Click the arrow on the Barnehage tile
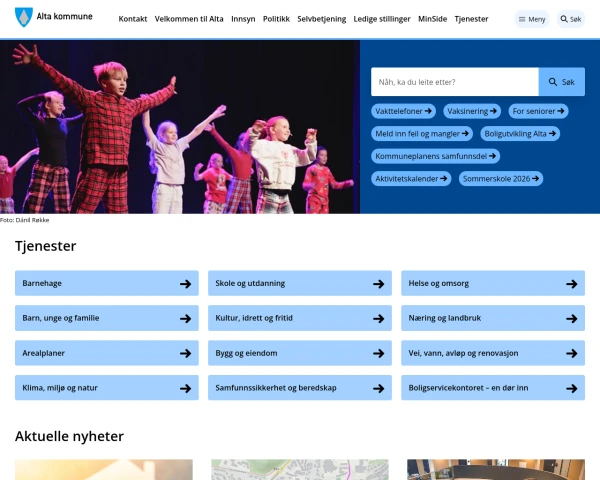This screenshot has height=480, width=600. pos(186,284)
